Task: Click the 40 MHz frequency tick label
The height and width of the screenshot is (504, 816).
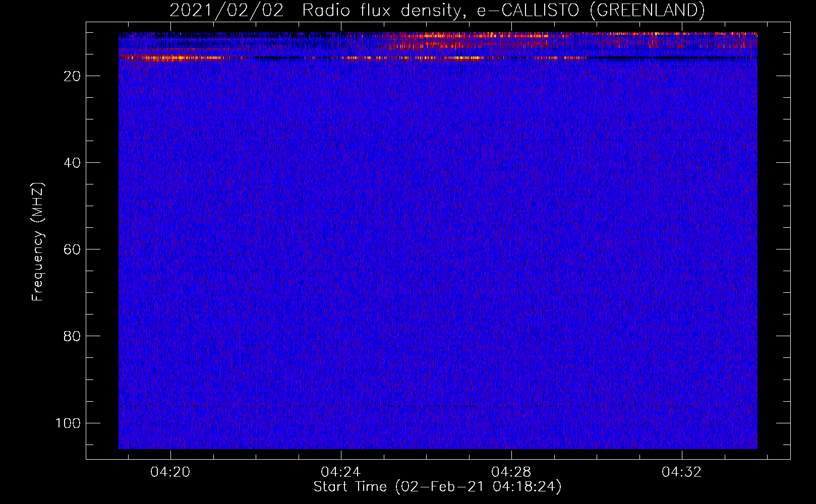Action: click(72, 163)
